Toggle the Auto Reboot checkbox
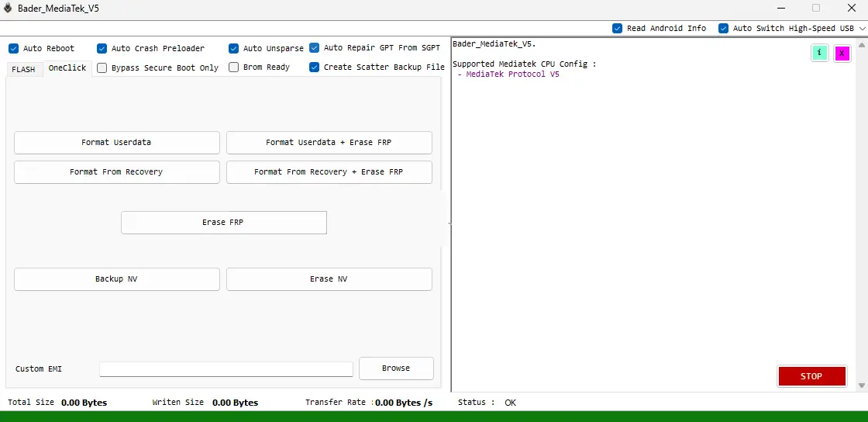Viewport: 868px width, 422px height. pos(13,48)
